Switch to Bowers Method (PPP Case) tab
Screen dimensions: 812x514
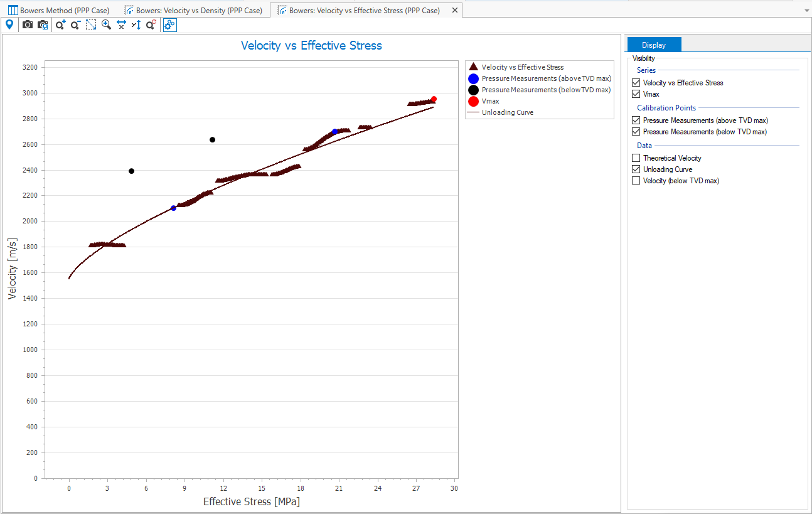coord(59,11)
